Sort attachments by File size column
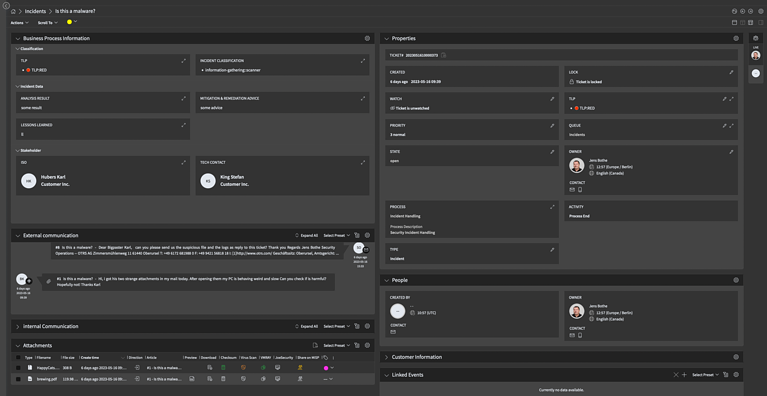767x396 pixels. click(x=68, y=358)
